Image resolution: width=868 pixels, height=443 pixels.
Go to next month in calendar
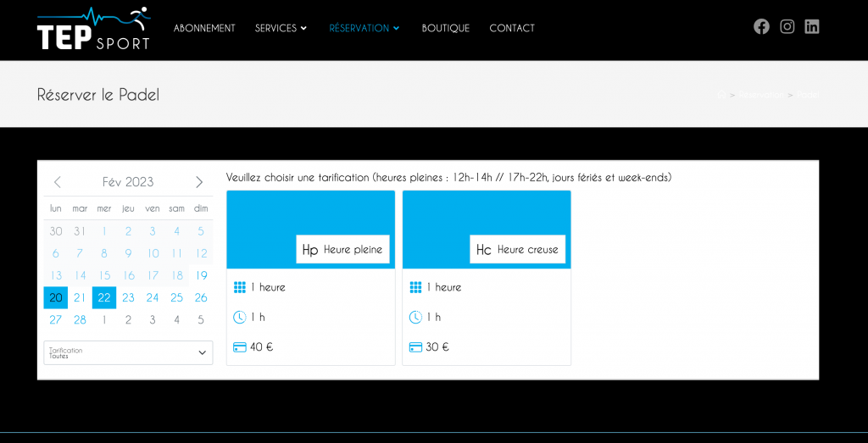pos(199,182)
